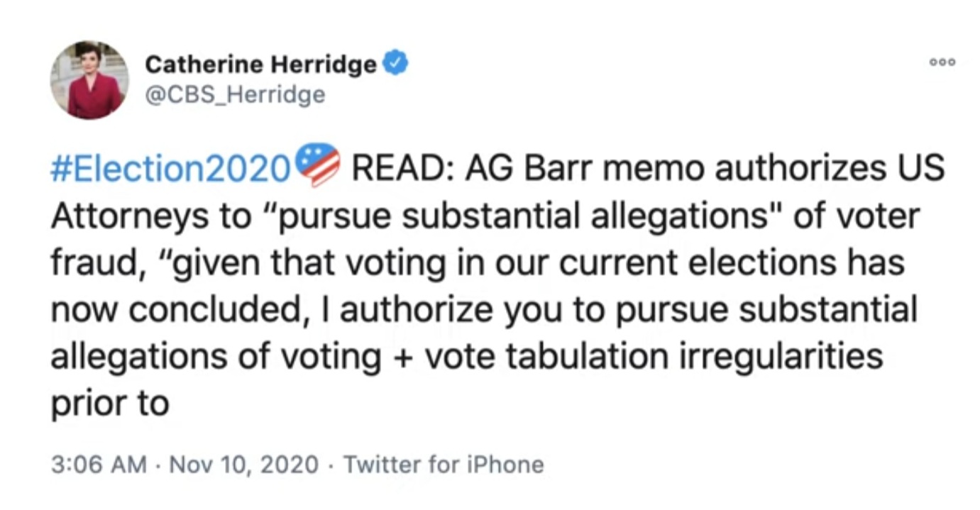Image resolution: width=980 pixels, height=510 pixels.
Task: Open the @CBS_Herridge handle link
Action: pos(235,94)
